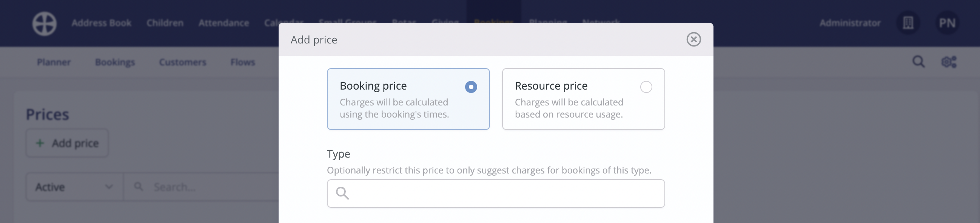Choose the Resource price card
Screen dimensions: 980x223
583,99
